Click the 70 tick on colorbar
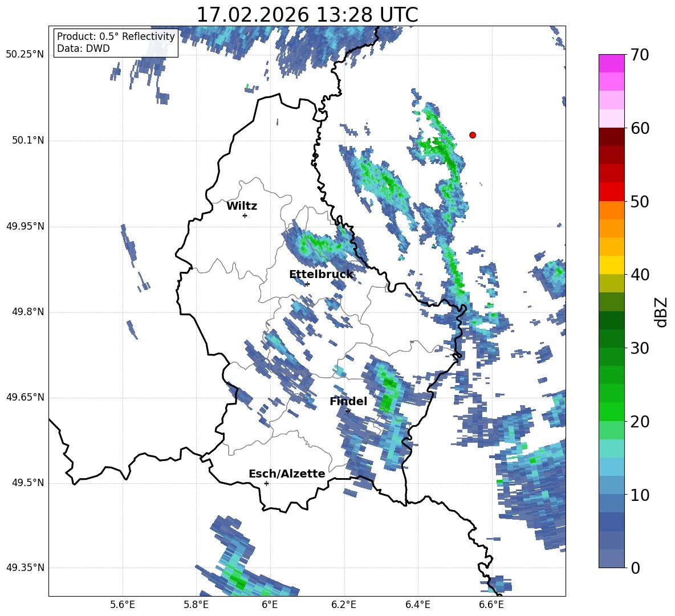The height and width of the screenshot is (616, 675). click(x=640, y=55)
